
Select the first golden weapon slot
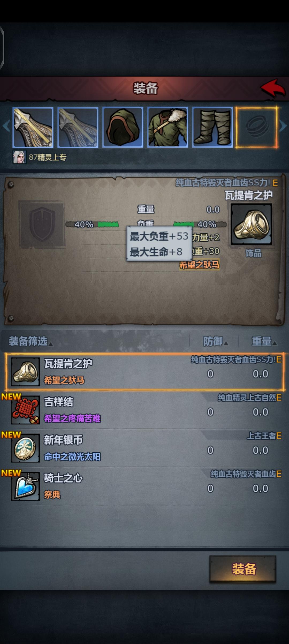(33, 127)
